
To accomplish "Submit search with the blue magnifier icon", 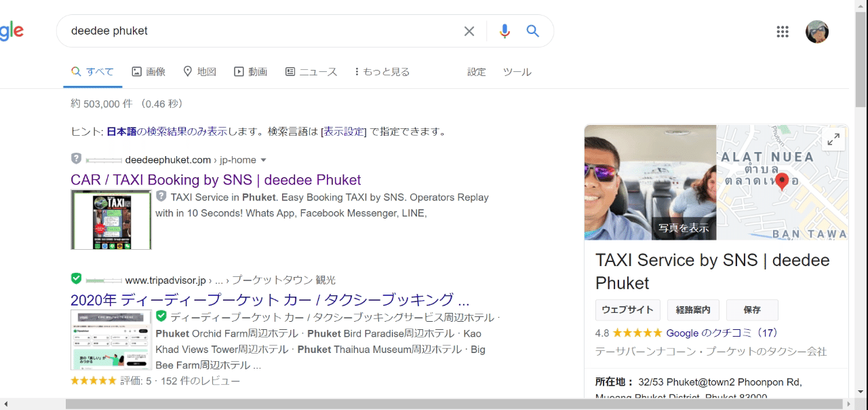I will tap(533, 31).
